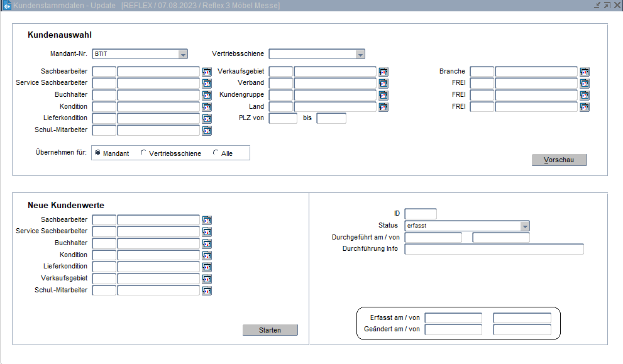Image resolution: width=623 pixels, height=364 pixels.
Task: Select the Vertriebsschiene radio option
Action: (x=144, y=153)
